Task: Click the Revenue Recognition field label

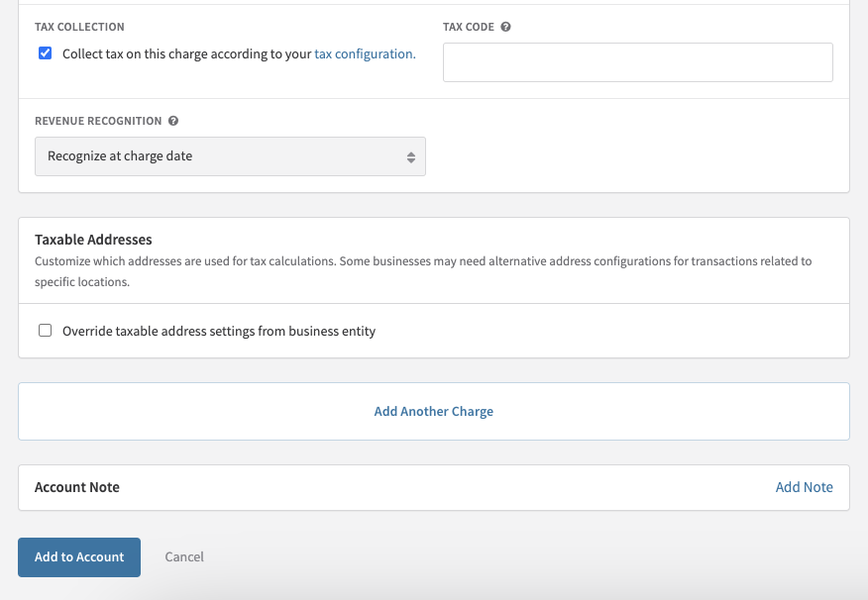Action: tap(98, 121)
